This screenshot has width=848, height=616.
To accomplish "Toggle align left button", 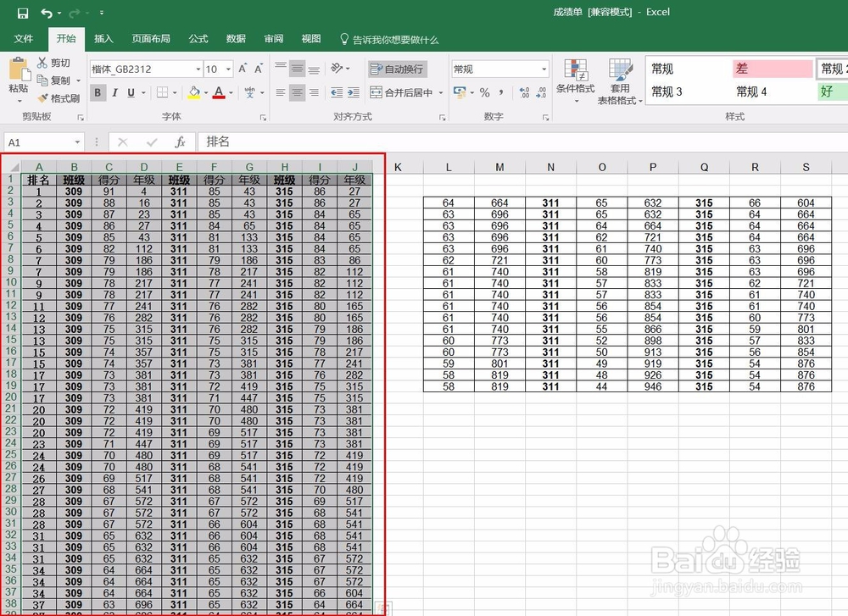I will point(280,92).
